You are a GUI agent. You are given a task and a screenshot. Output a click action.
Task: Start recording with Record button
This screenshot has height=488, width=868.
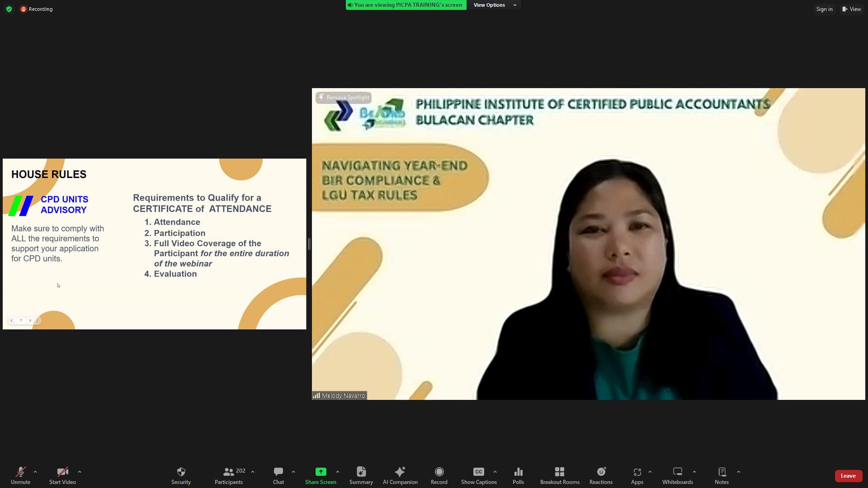(439, 475)
